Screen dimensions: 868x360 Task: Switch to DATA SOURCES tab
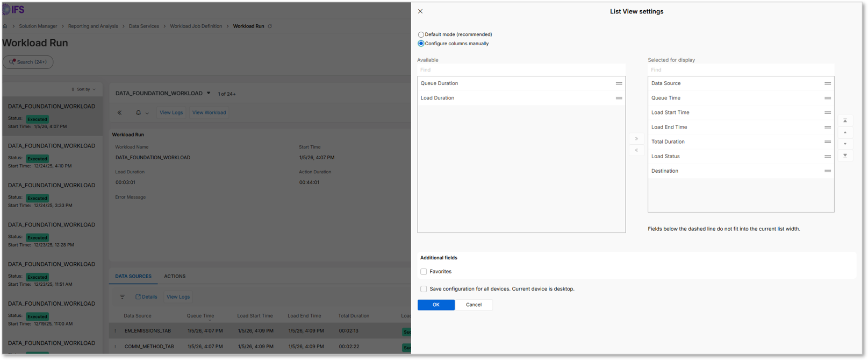133,276
